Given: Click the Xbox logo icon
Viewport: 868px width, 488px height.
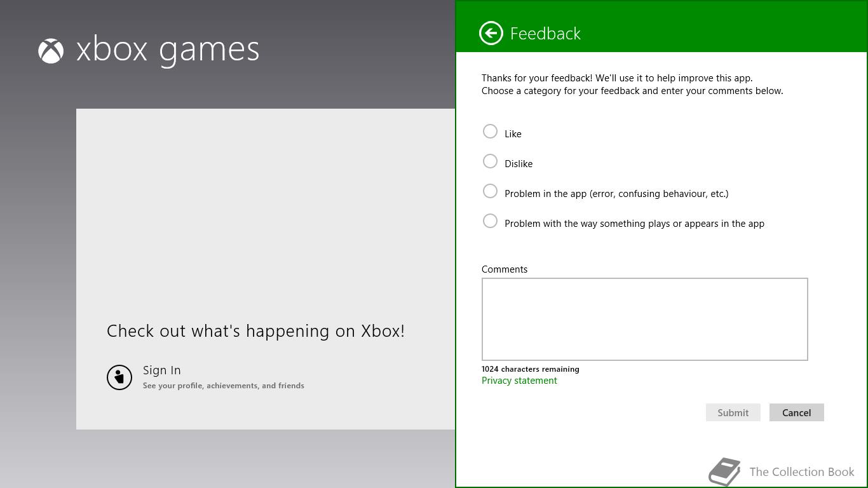Looking at the screenshot, I should [x=51, y=51].
